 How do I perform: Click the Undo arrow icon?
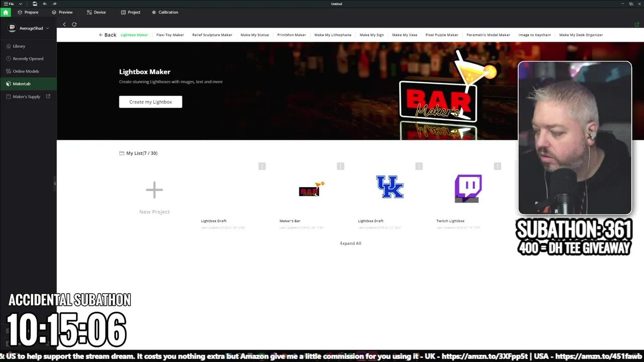pyautogui.click(x=45, y=4)
